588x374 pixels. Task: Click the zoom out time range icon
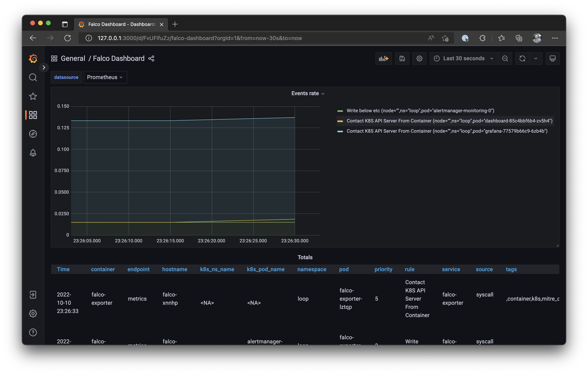pos(505,58)
